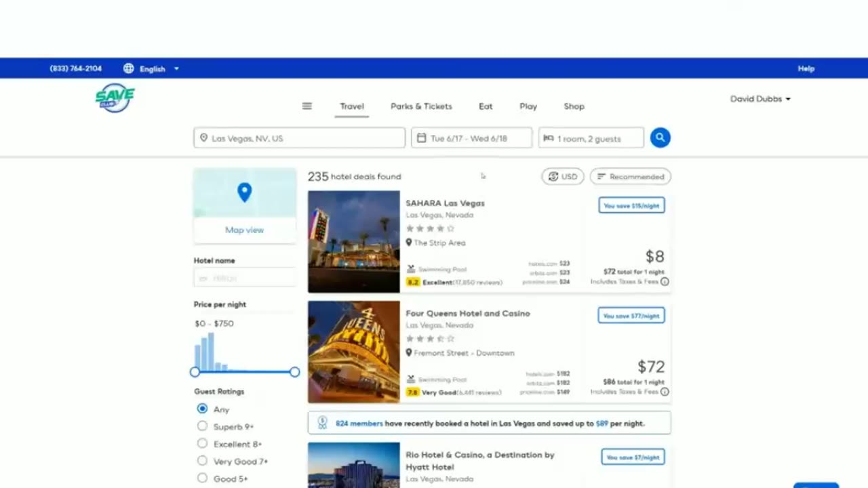868x488 pixels.
Task: Click the SAHARA Las Vegas photo
Action: 354,241
